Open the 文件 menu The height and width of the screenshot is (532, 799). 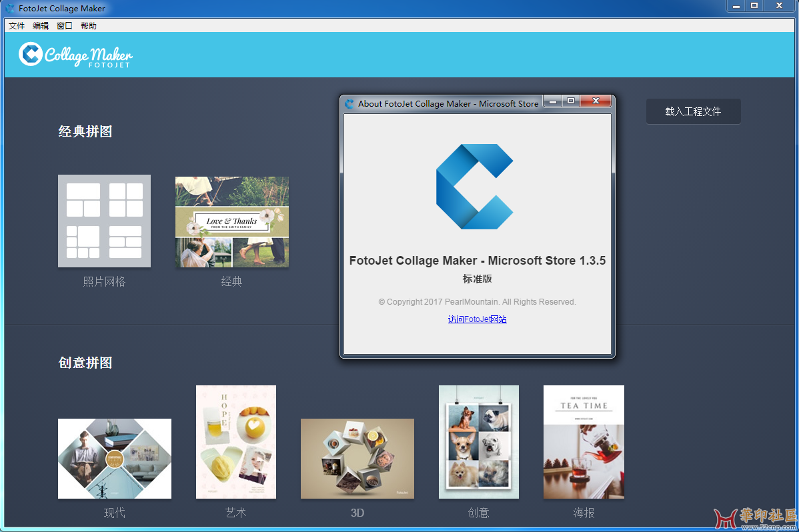(16, 25)
